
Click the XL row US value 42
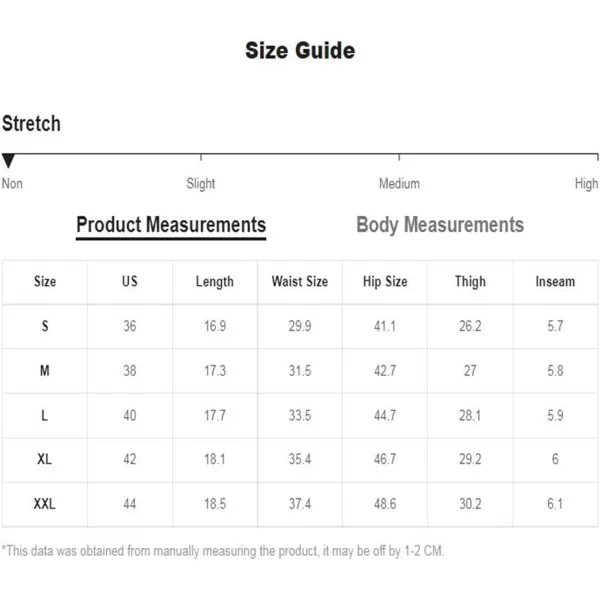pos(130,459)
